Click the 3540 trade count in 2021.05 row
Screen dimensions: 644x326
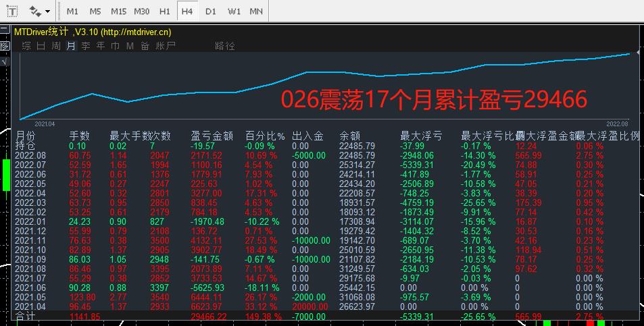coord(159,297)
